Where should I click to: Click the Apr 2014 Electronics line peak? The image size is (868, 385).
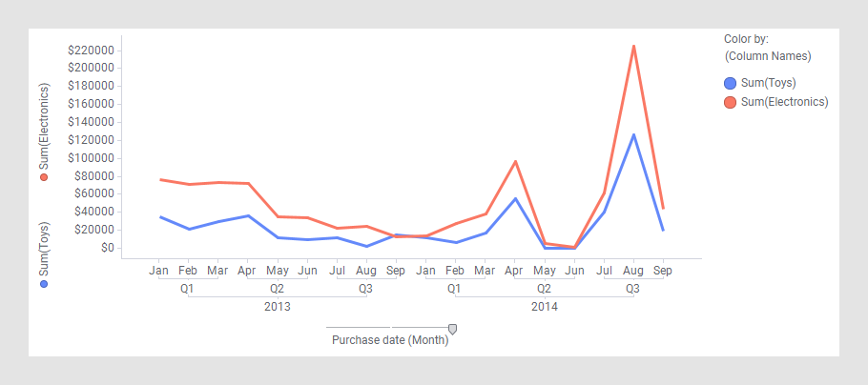pyautogui.click(x=515, y=161)
